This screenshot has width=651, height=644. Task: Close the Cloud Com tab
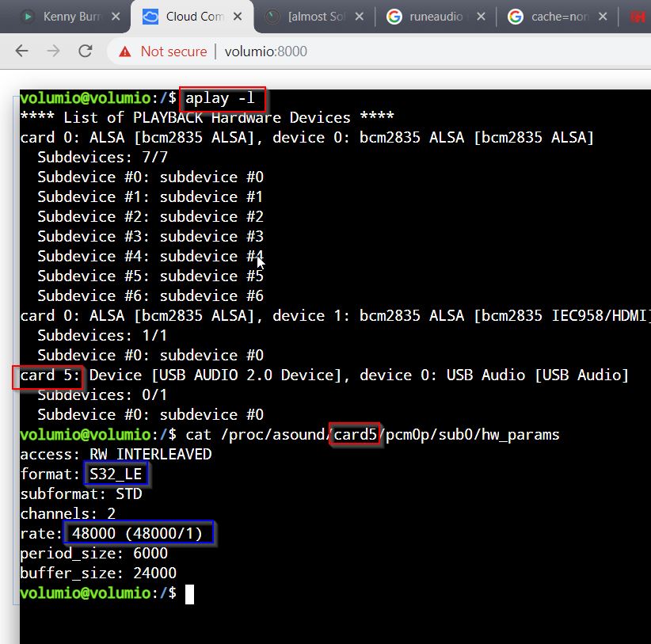coord(238,17)
